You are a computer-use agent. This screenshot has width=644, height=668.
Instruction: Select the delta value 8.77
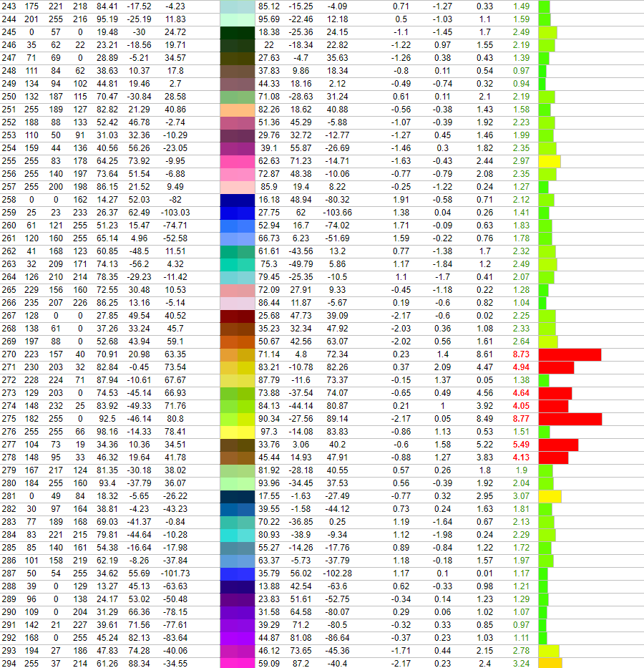click(x=521, y=419)
